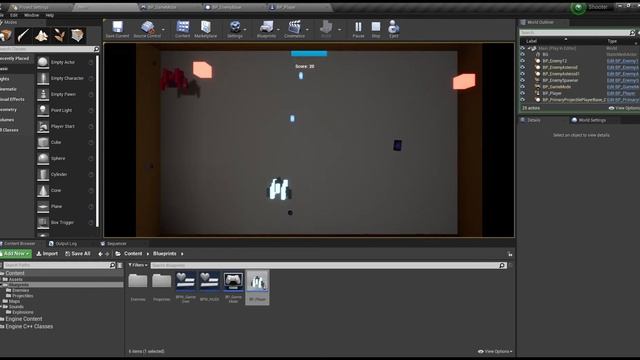Switch to the Details tab
The image size is (640, 360).
coord(531,120)
